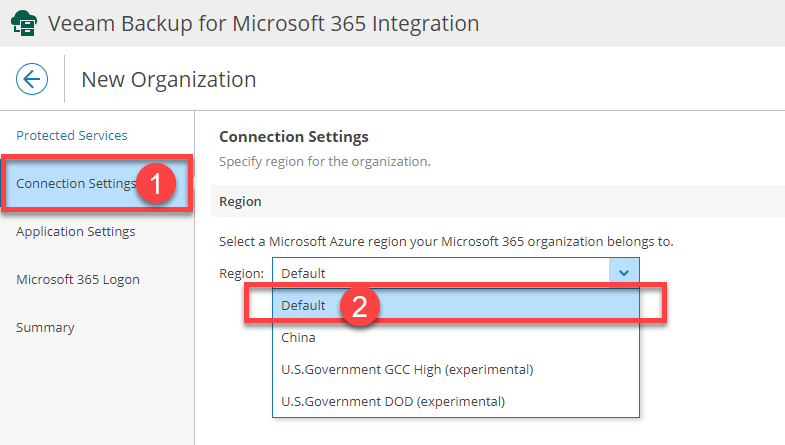Go back using the circled arrow icon
Image resolution: width=785 pixels, height=445 pixels.
pos(32,79)
